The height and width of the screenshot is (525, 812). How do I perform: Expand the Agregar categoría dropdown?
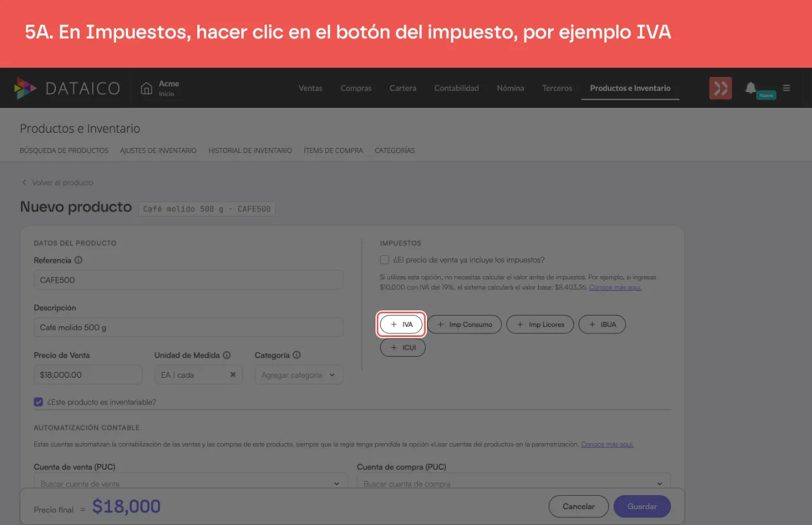point(299,375)
